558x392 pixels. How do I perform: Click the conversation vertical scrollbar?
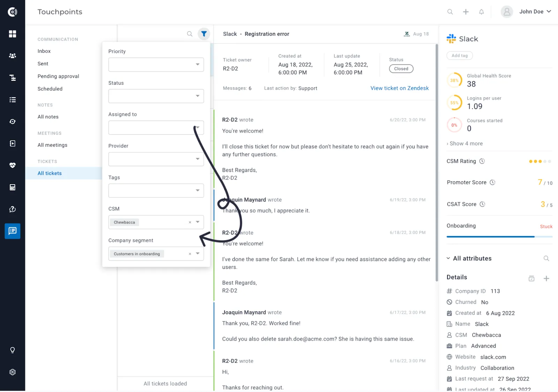click(437, 163)
